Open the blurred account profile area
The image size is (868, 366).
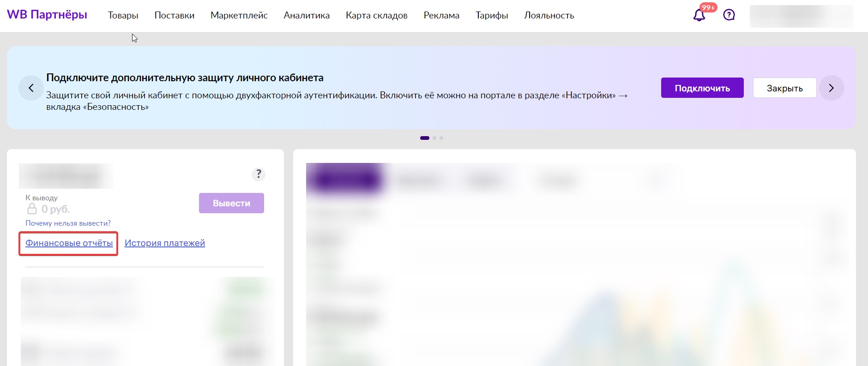(801, 16)
